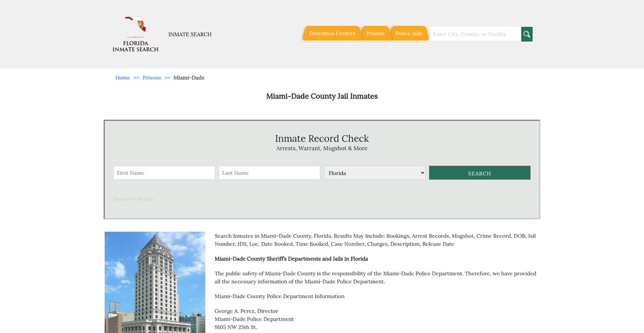644x333 pixels.
Task: Click the Miami-Dade Police Department address line
Action: [x=254, y=319]
